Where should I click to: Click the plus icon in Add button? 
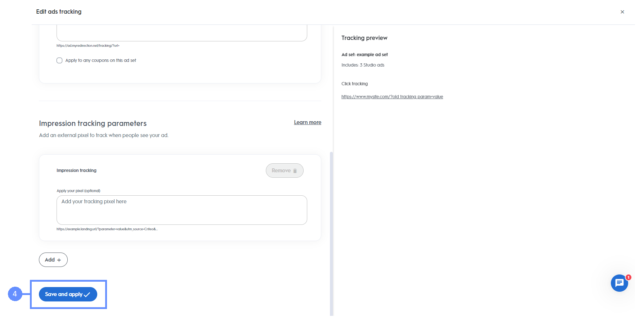click(59, 260)
